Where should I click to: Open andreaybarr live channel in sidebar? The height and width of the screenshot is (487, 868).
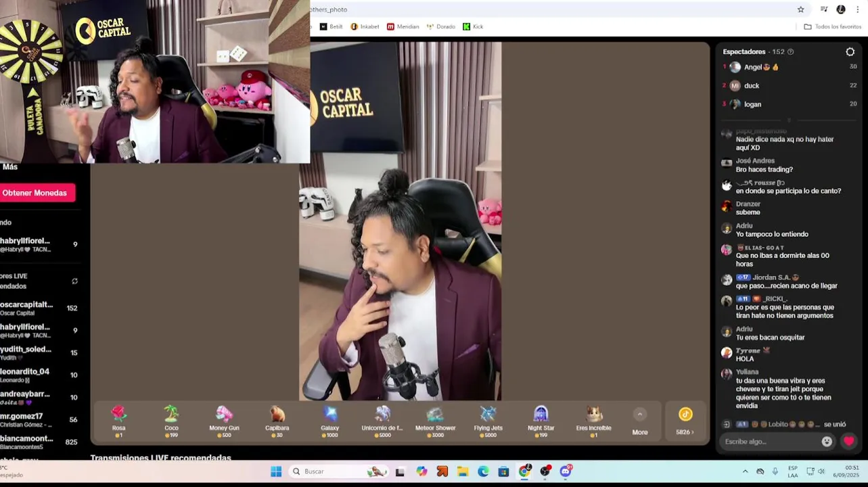click(x=41, y=398)
